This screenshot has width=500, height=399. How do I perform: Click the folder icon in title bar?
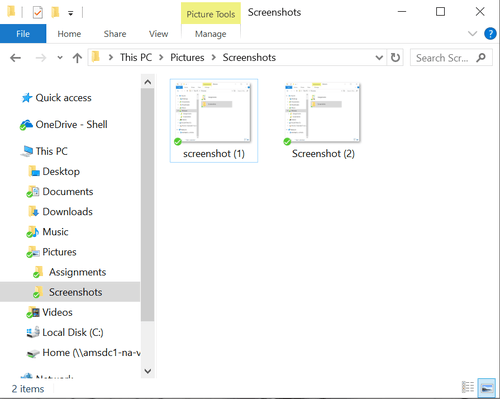pos(11,12)
